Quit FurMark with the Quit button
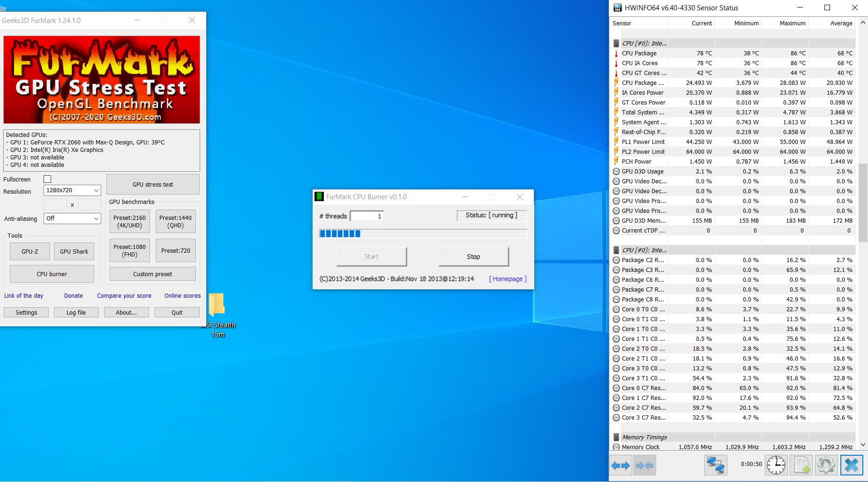 (177, 313)
